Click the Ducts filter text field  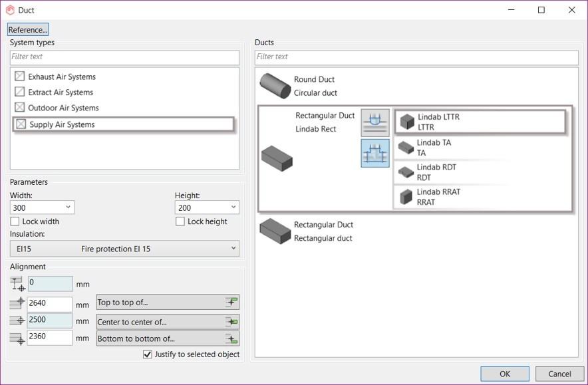[x=416, y=57]
